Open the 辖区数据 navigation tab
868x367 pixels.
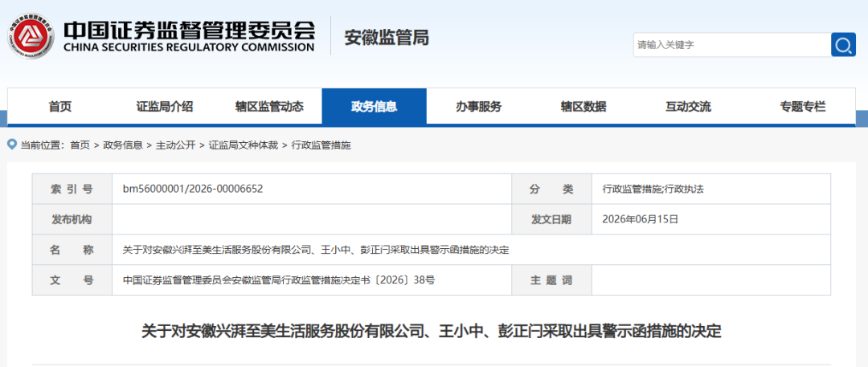pyautogui.click(x=583, y=107)
